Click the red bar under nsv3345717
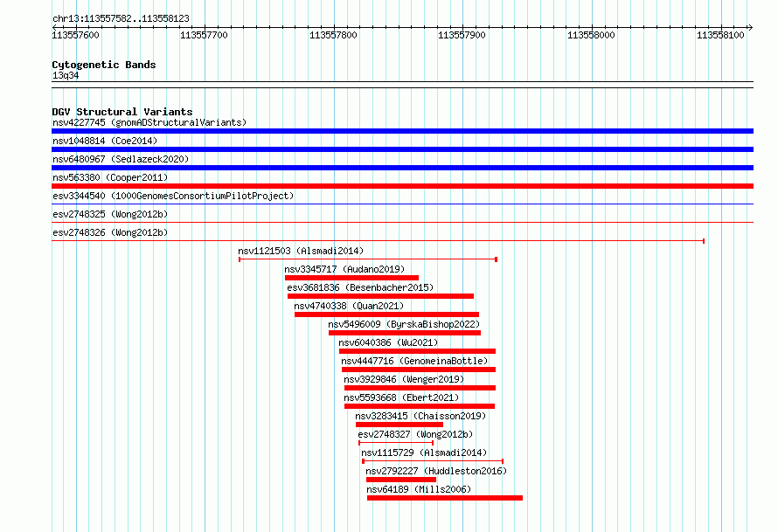The height and width of the screenshot is (532, 778). click(351, 278)
